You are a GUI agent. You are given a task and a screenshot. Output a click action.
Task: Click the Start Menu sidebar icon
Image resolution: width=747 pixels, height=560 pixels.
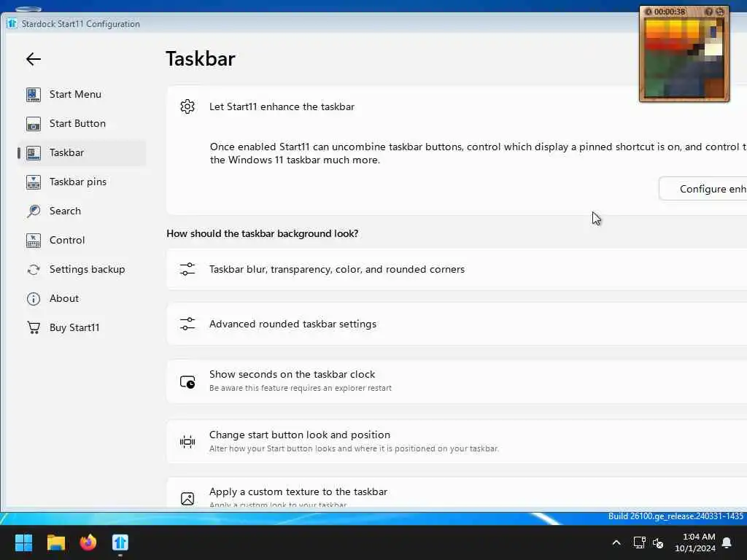tap(34, 94)
